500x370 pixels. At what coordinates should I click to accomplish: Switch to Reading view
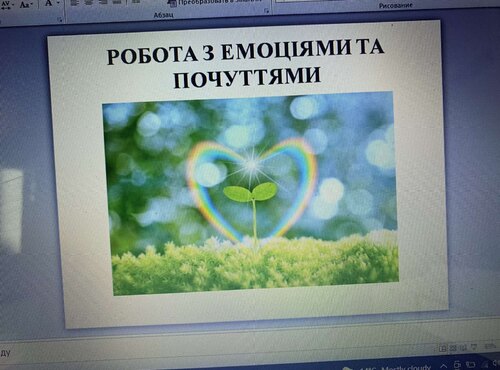463,348
